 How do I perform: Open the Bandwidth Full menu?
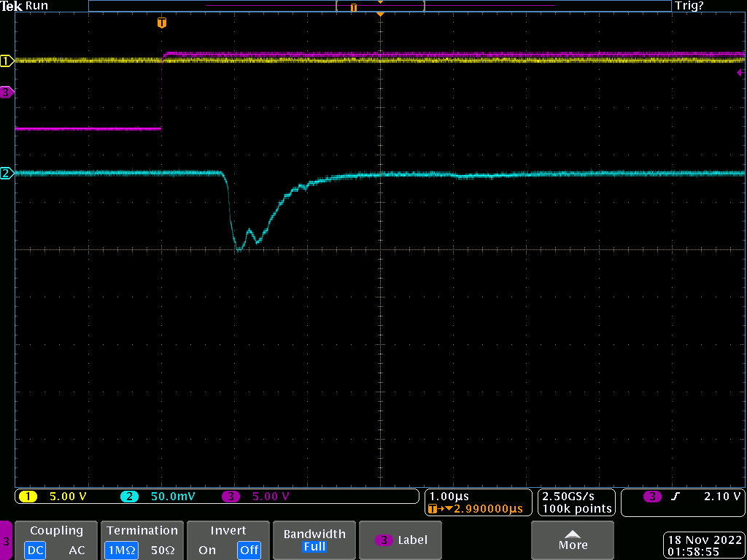[314, 540]
